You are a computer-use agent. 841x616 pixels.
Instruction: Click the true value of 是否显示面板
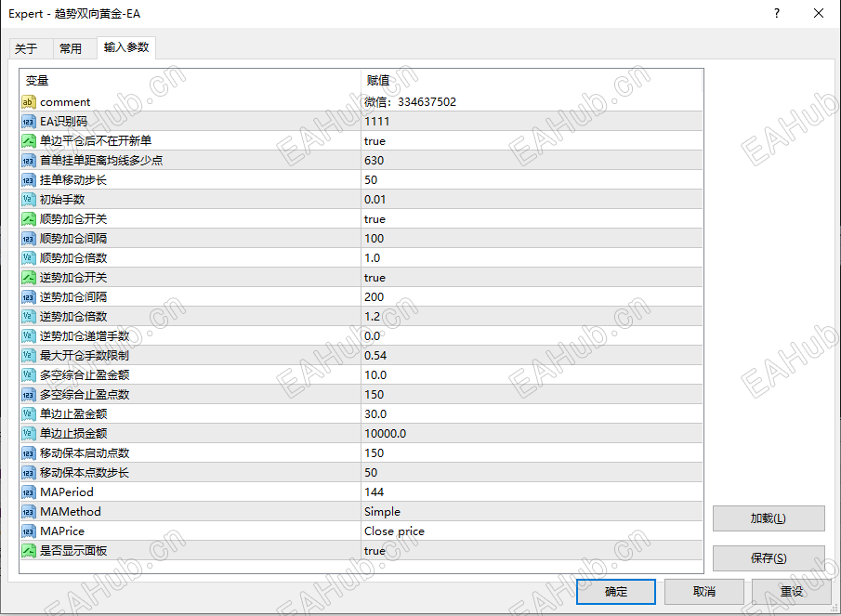[375, 551]
